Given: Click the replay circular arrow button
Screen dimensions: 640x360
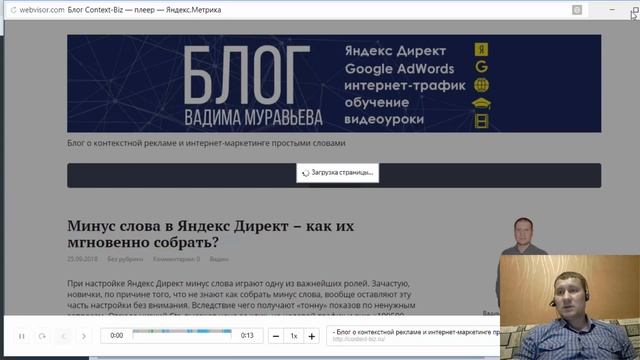Looking at the screenshot, I should click(42, 336).
